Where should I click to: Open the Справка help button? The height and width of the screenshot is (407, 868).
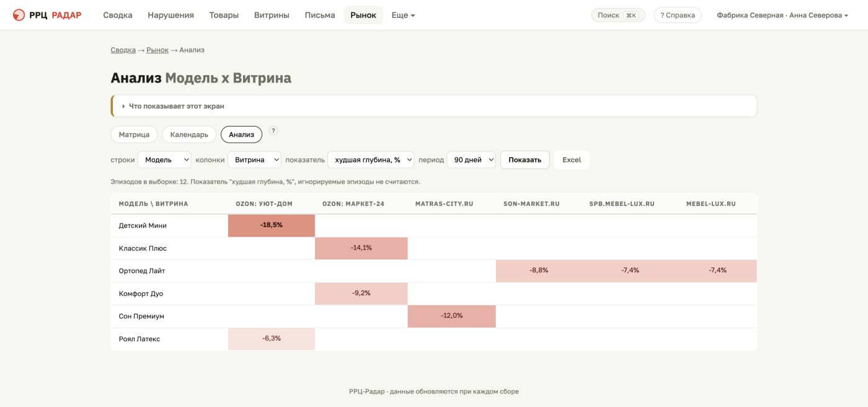tap(678, 15)
